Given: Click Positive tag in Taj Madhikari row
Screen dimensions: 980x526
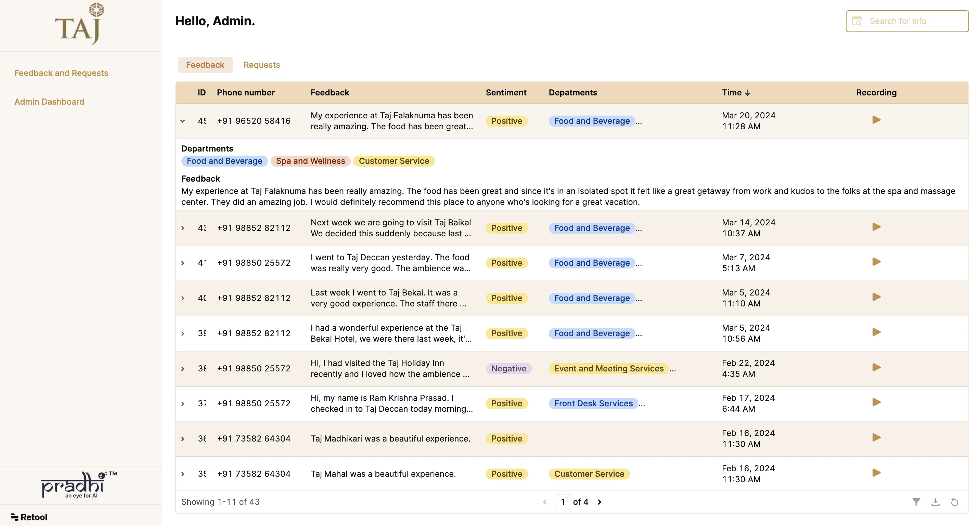Looking at the screenshot, I should tap(506, 439).
